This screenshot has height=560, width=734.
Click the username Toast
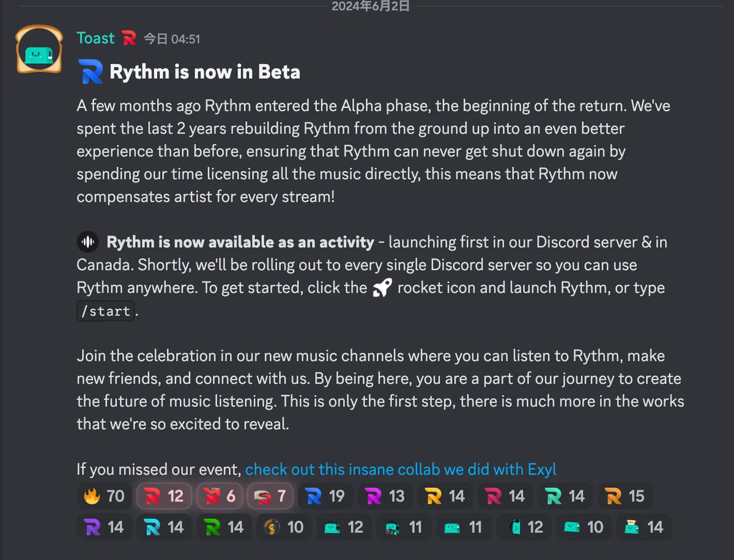[95, 38]
